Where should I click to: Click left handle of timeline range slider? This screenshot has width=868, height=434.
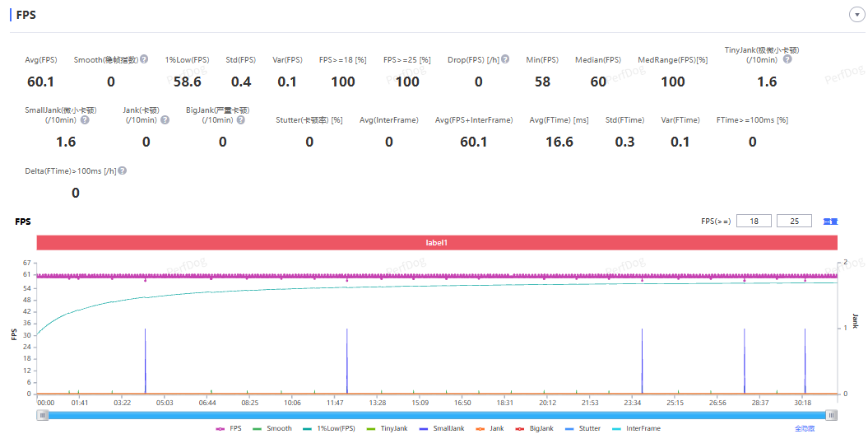(x=42, y=414)
